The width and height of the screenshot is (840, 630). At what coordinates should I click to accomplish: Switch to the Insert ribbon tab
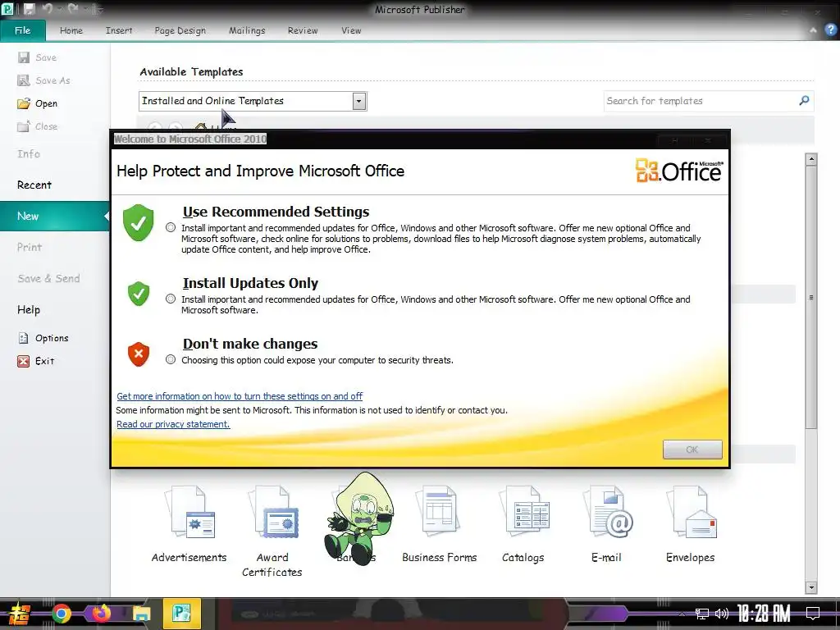pyautogui.click(x=119, y=30)
